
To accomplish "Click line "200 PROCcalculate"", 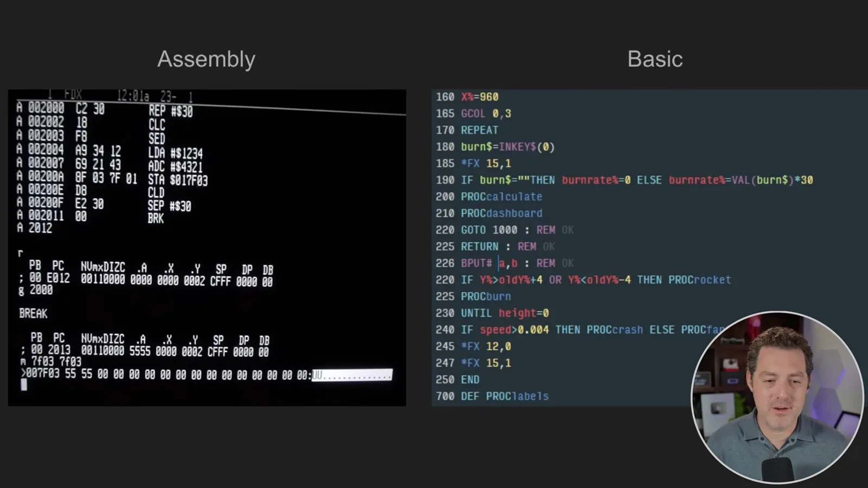I will click(x=489, y=197).
